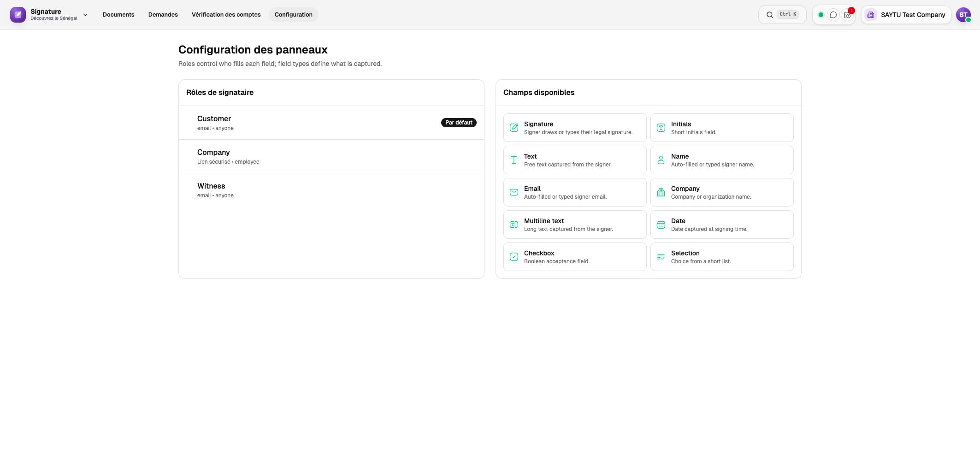980x461 pixels.
Task: Open the SAYTU Test Company switcher
Action: (906, 15)
